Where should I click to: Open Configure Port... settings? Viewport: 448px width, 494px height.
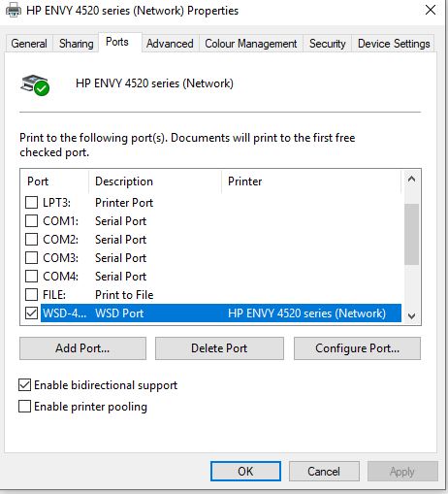357,348
